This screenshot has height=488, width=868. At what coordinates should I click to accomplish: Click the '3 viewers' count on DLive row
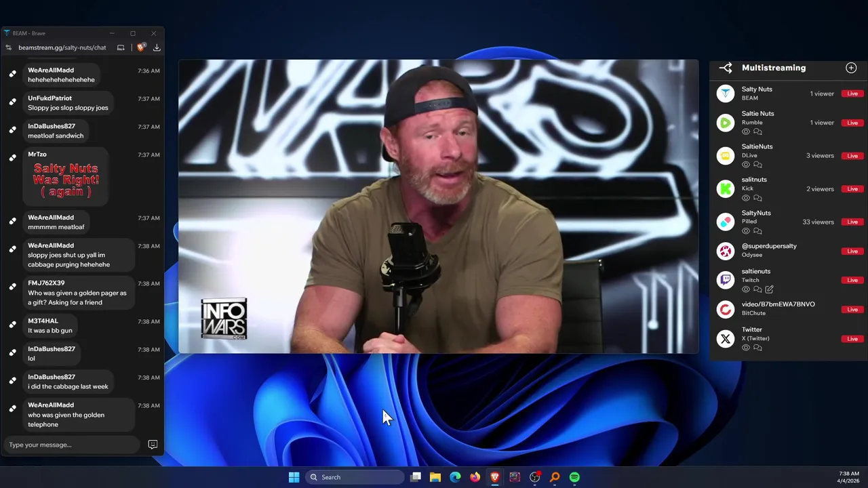tap(820, 156)
